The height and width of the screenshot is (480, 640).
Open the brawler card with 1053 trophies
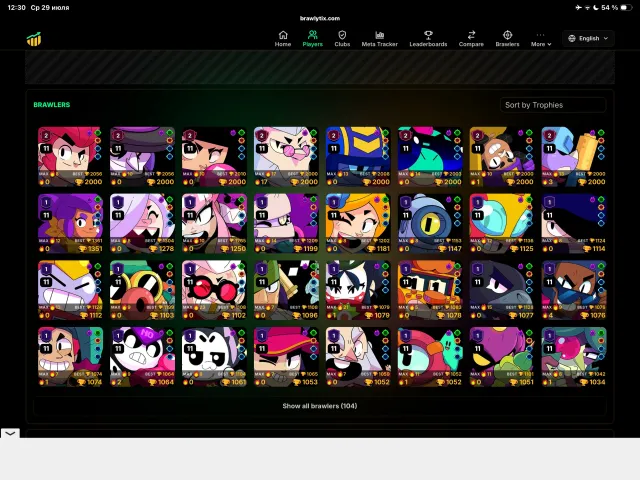tap(286, 357)
